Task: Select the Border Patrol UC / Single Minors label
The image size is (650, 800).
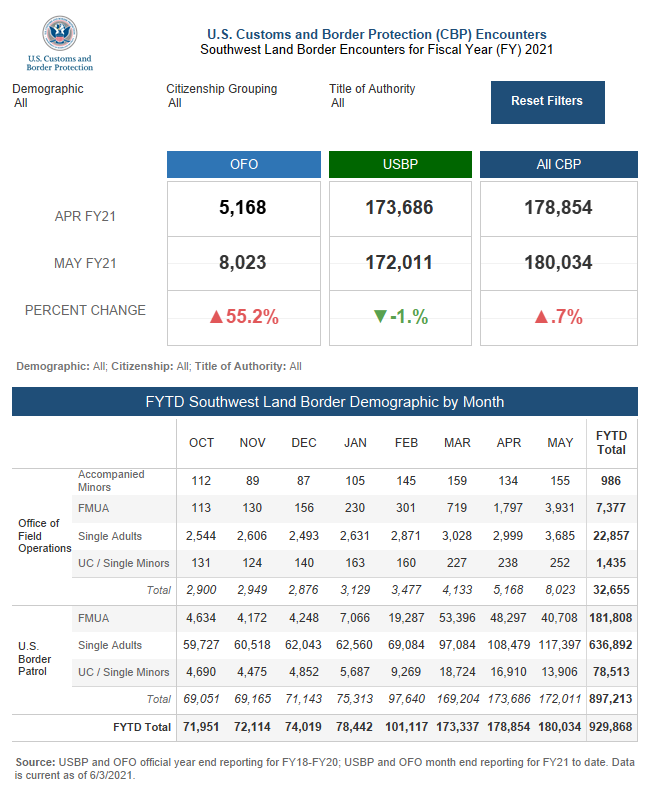Action: point(123,672)
